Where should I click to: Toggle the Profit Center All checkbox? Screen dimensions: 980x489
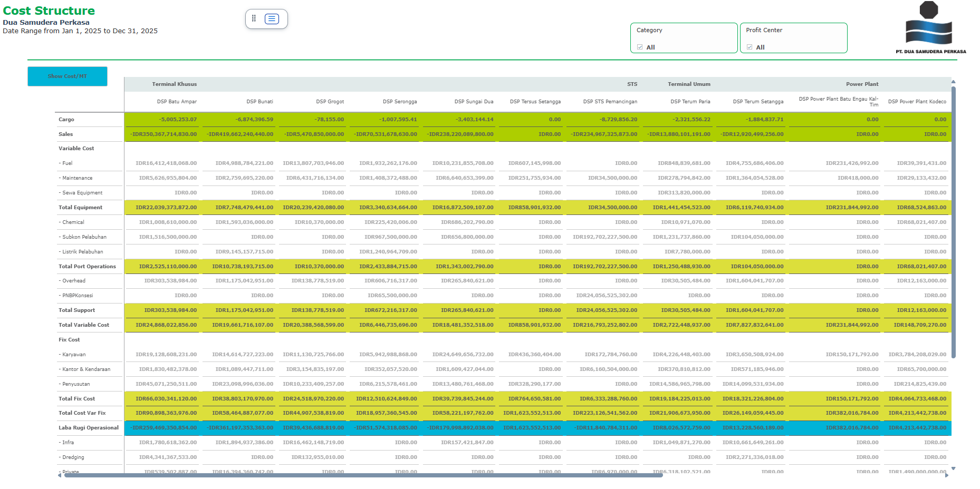(x=750, y=47)
